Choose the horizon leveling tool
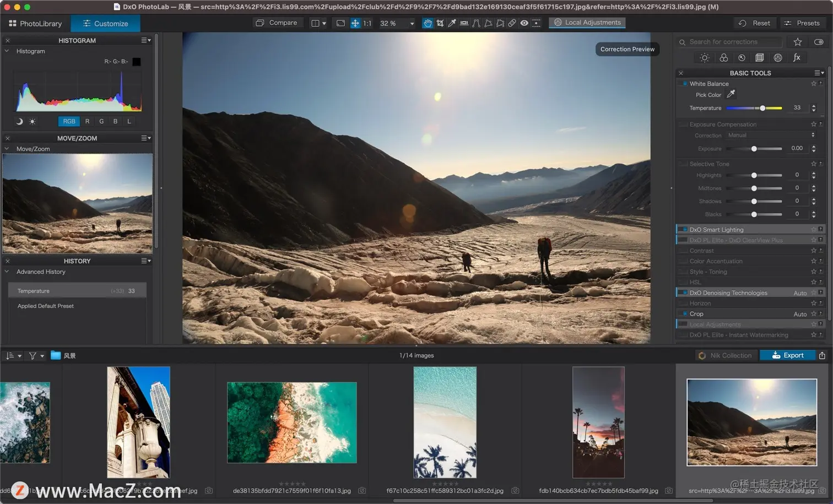The height and width of the screenshot is (504, 833). coord(464,23)
